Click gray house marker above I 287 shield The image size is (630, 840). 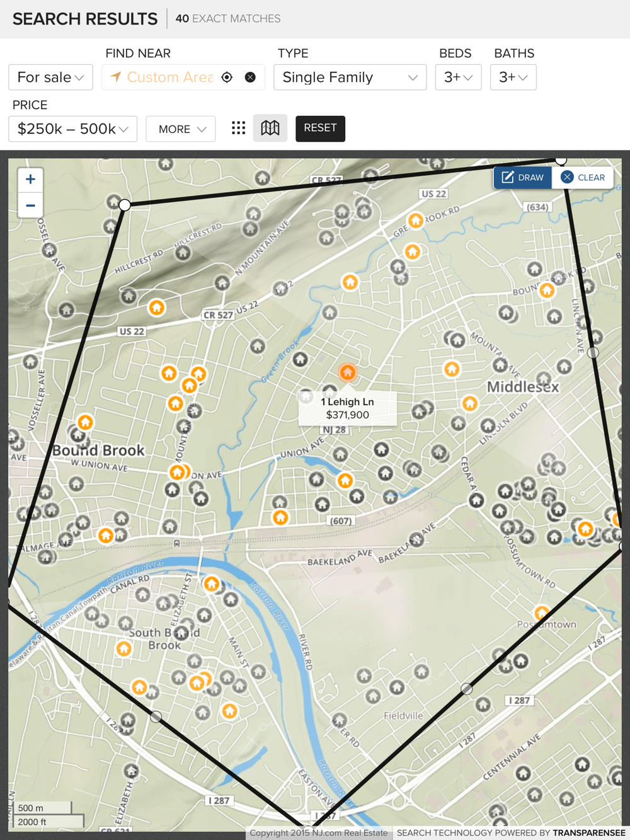520,661
